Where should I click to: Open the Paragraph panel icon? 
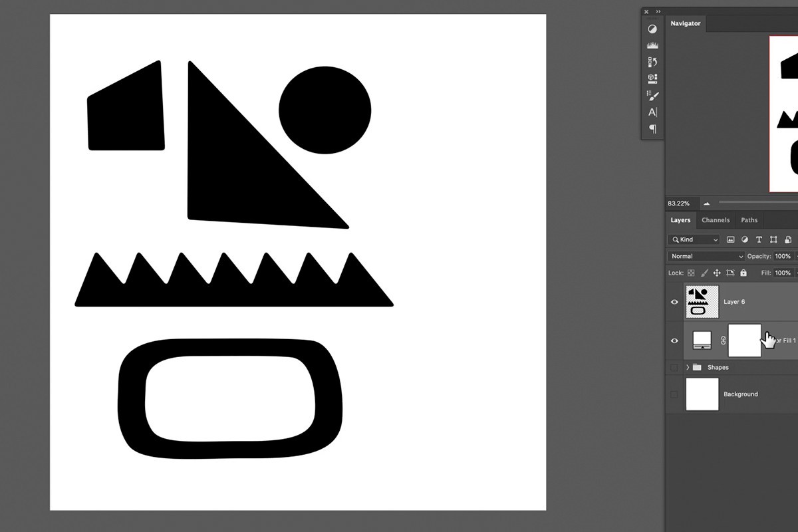click(652, 129)
